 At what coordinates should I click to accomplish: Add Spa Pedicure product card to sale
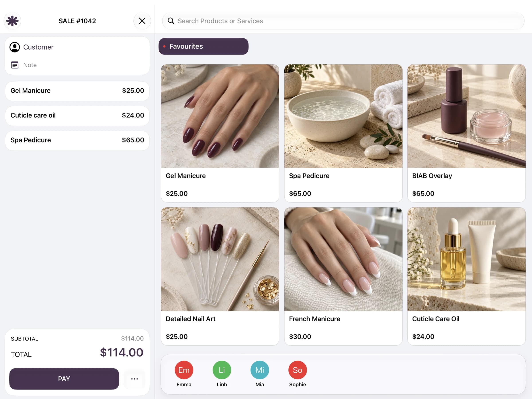pyautogui.click(x=343, y=133)
